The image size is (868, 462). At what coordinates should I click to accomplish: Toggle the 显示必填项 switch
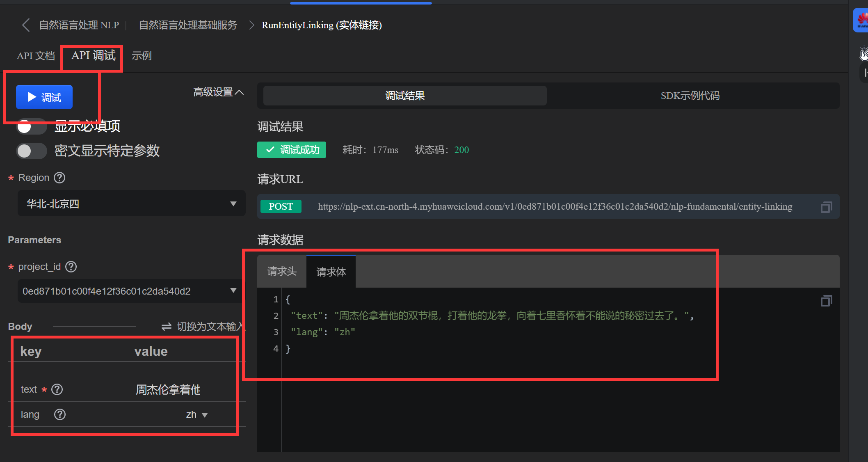[31, 126]
